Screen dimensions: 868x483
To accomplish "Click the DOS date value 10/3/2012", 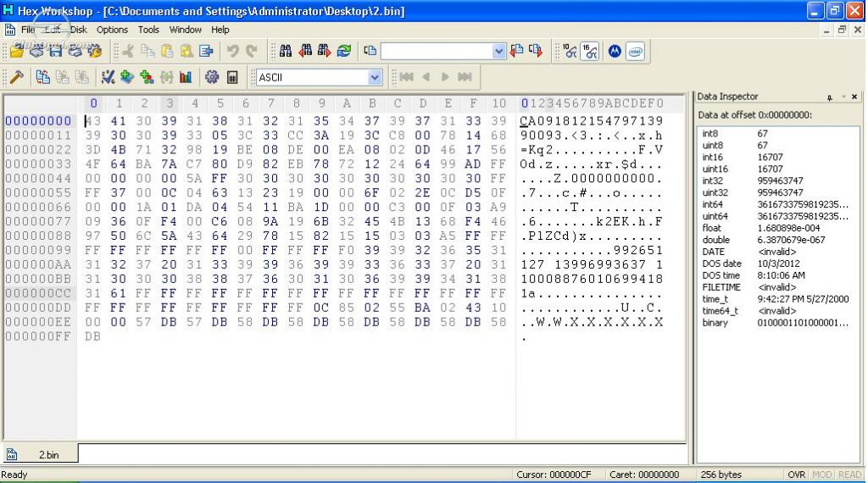I will point(778,264).
